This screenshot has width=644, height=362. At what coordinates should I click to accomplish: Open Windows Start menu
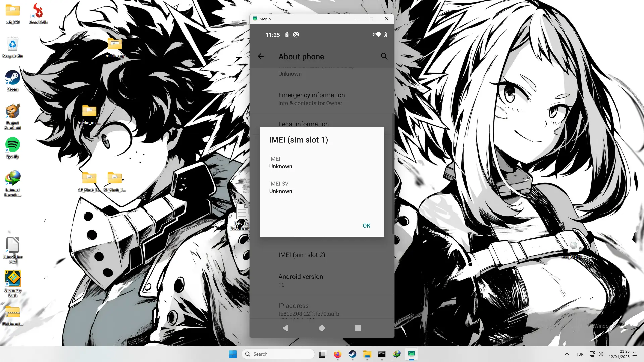point(233,354)
